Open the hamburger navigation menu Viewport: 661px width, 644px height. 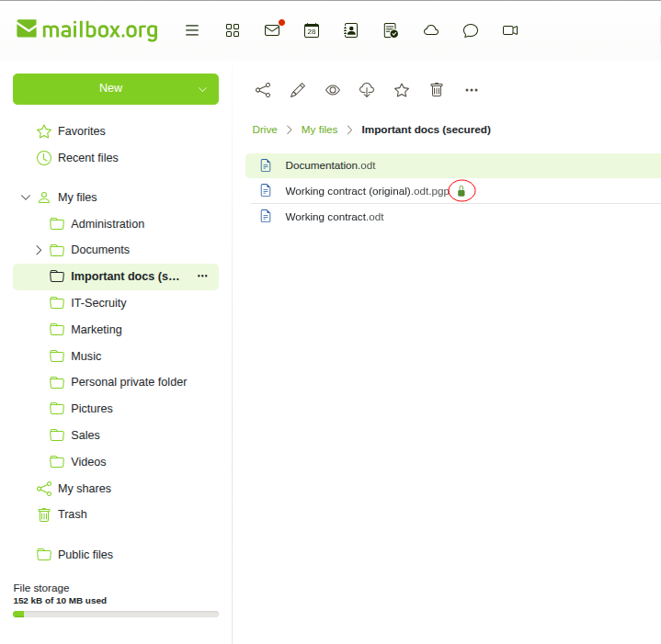[192, 30]
